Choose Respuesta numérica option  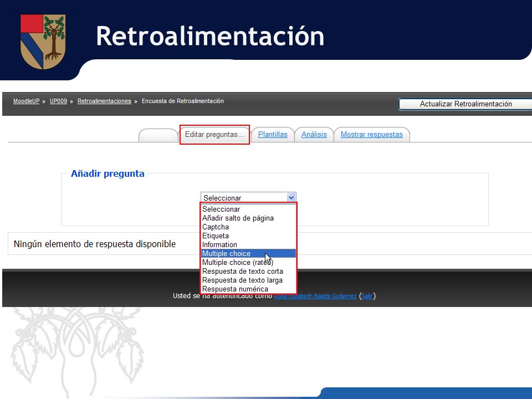[x=248, y=289]
